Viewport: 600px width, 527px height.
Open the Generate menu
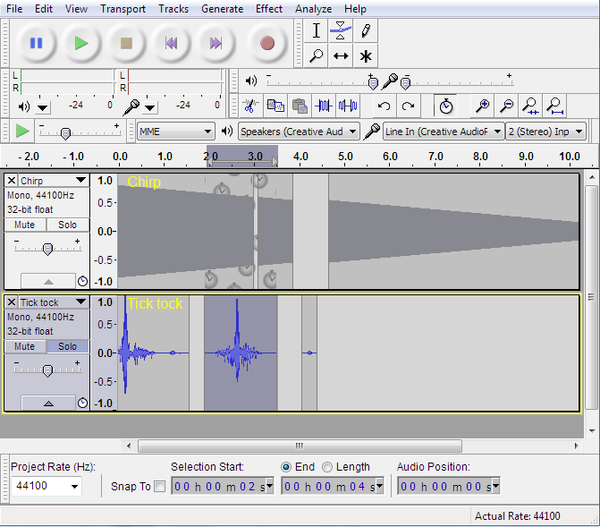point(222,9)
